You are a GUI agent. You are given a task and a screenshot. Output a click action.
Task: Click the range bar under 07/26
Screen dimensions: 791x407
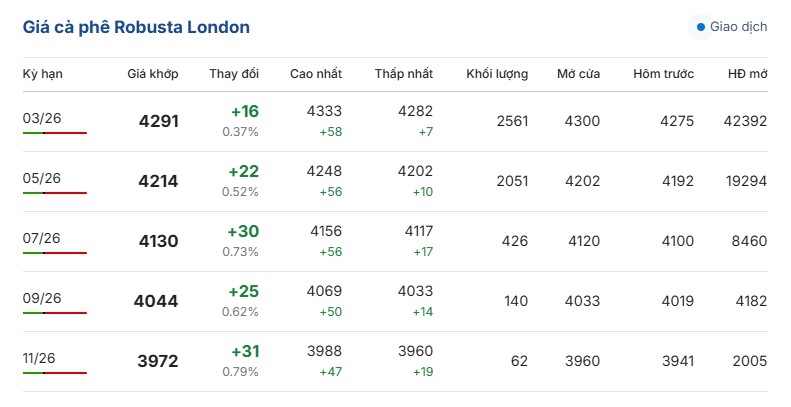point(55,253)
